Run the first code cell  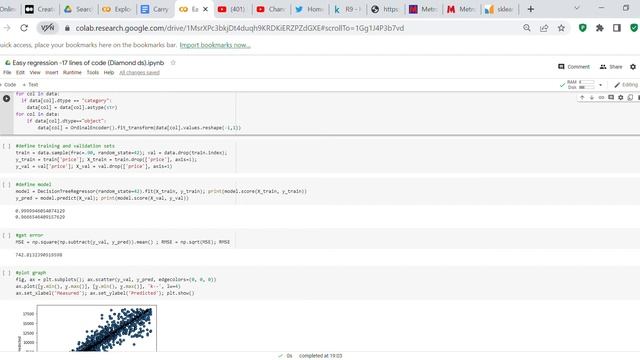[x=7, y=98]
